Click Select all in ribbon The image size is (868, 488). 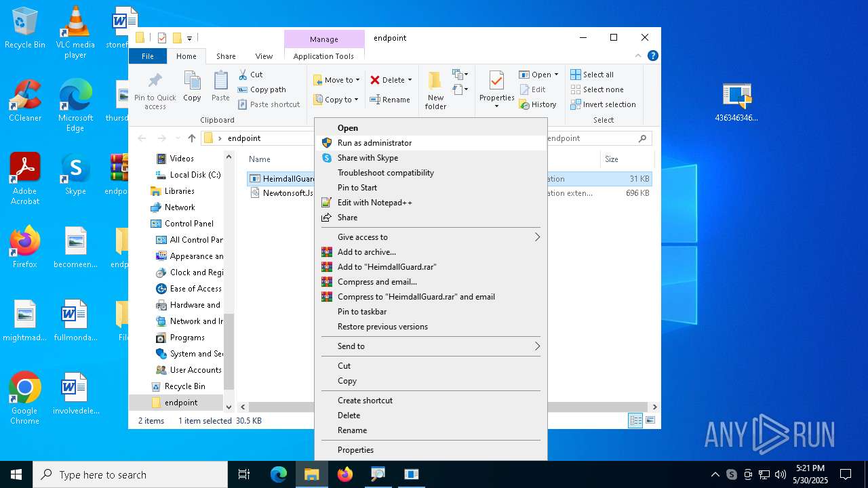[592, 75]
